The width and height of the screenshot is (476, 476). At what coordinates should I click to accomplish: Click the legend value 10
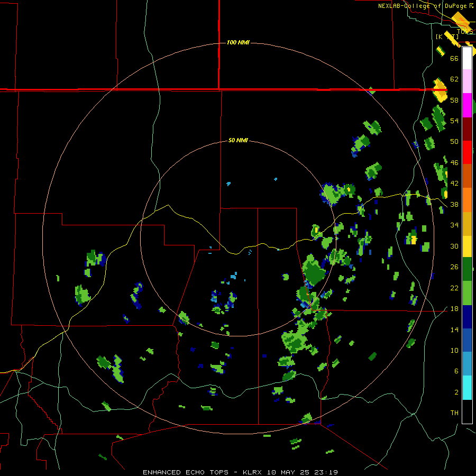click(x=454, y=350)
